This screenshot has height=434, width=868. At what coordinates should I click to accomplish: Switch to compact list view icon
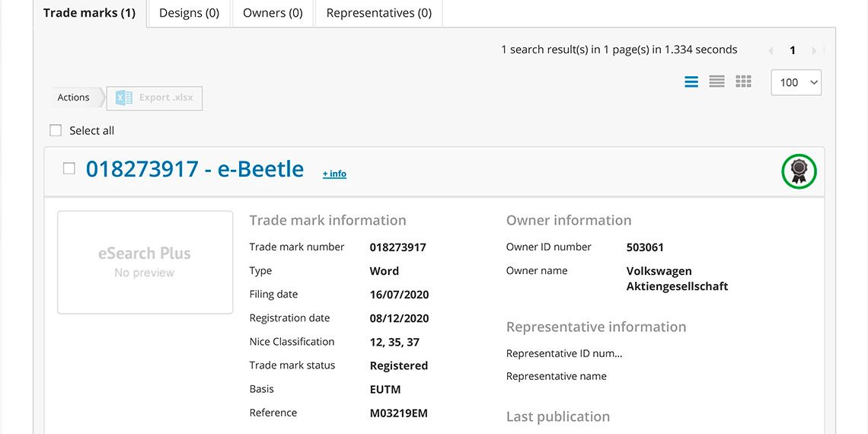click(x=716, y=81)
